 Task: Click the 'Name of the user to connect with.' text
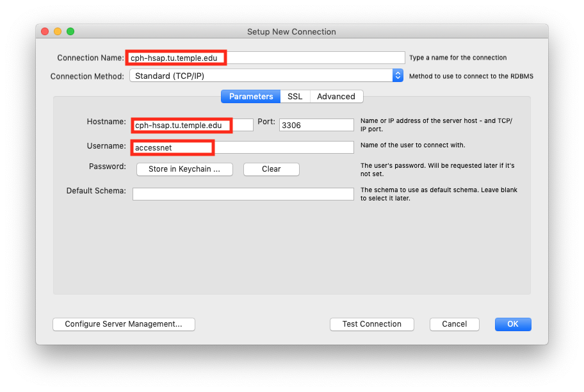point(412,145)
